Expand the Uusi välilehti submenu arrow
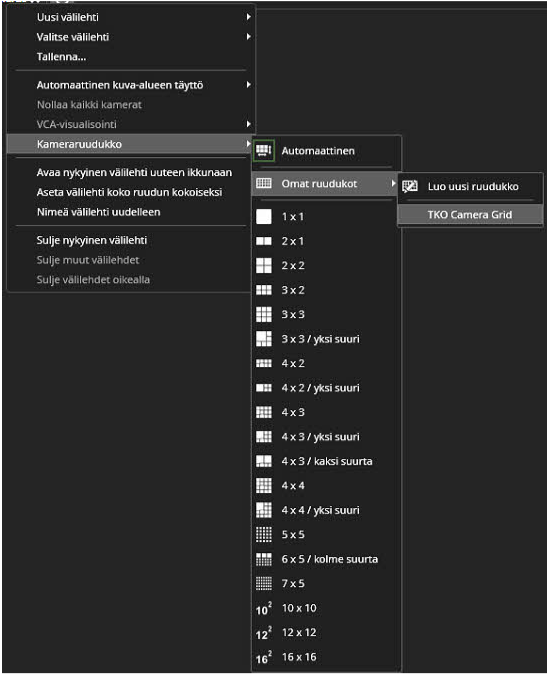This screenshot has height=675, width=549. tap(248, 17)
